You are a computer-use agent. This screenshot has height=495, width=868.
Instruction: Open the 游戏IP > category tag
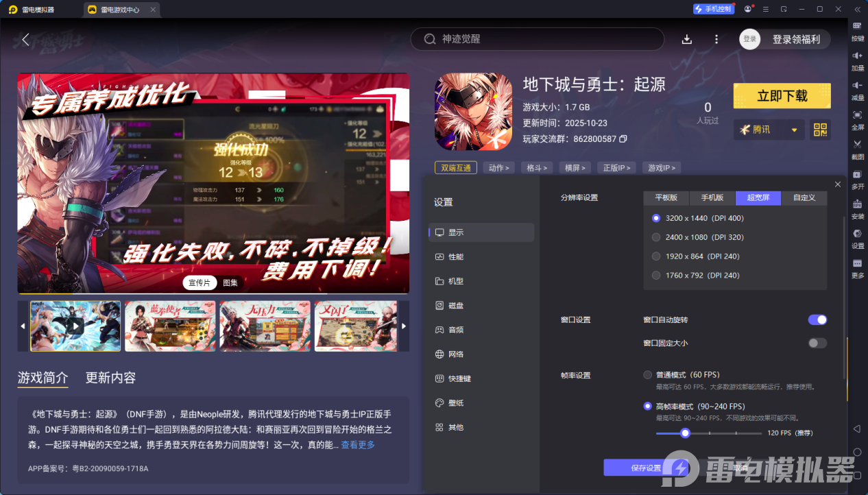coord(661,168)
